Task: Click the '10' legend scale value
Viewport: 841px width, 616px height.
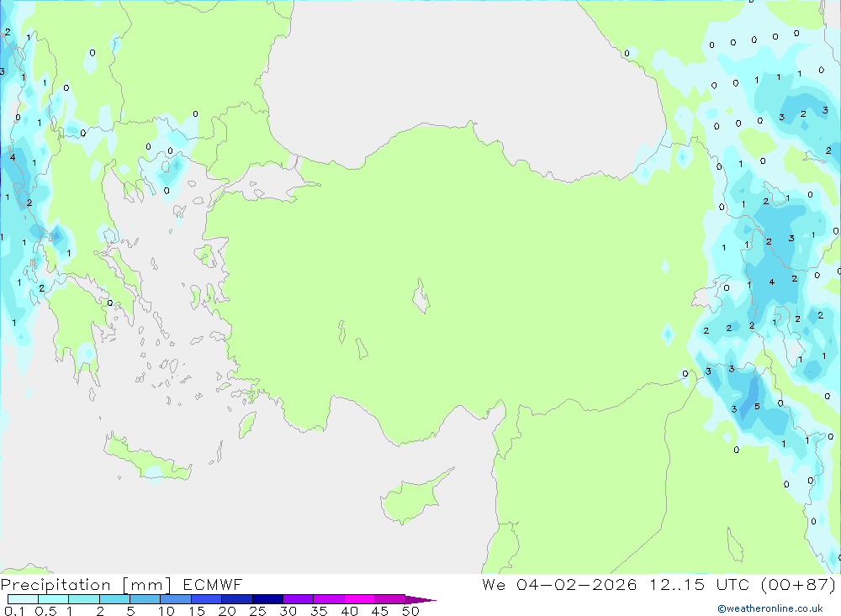Action: click(167, 611)
